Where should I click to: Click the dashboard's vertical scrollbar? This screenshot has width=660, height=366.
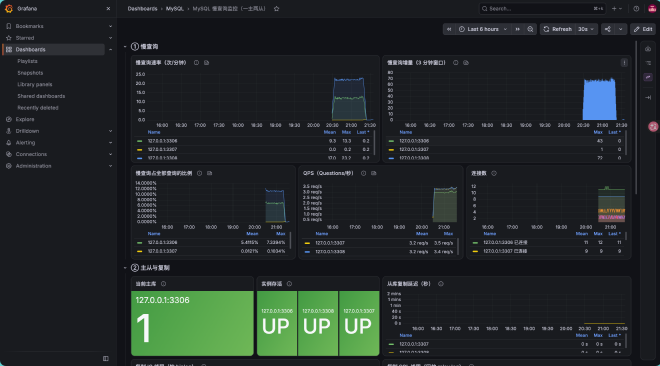click(635, 118)
